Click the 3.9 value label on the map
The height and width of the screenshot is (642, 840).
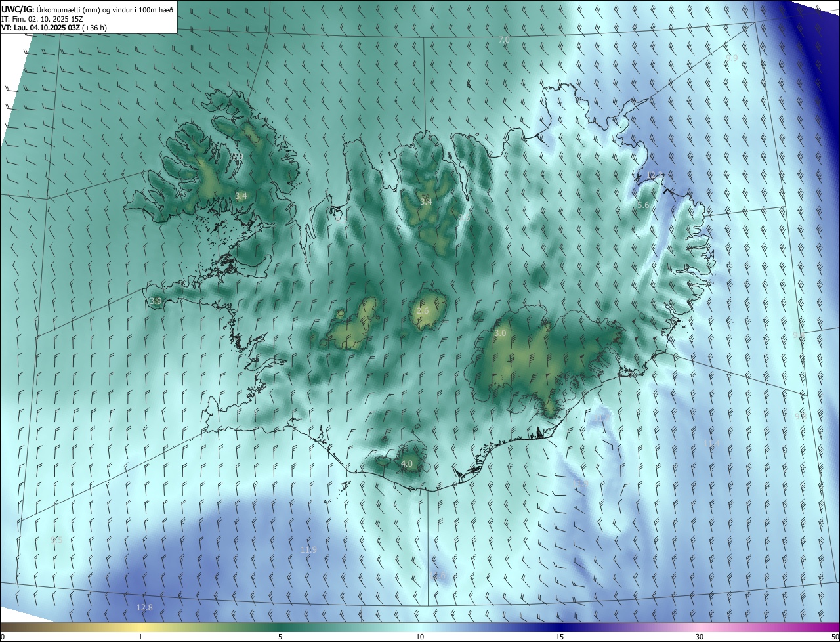pos(156,301)
